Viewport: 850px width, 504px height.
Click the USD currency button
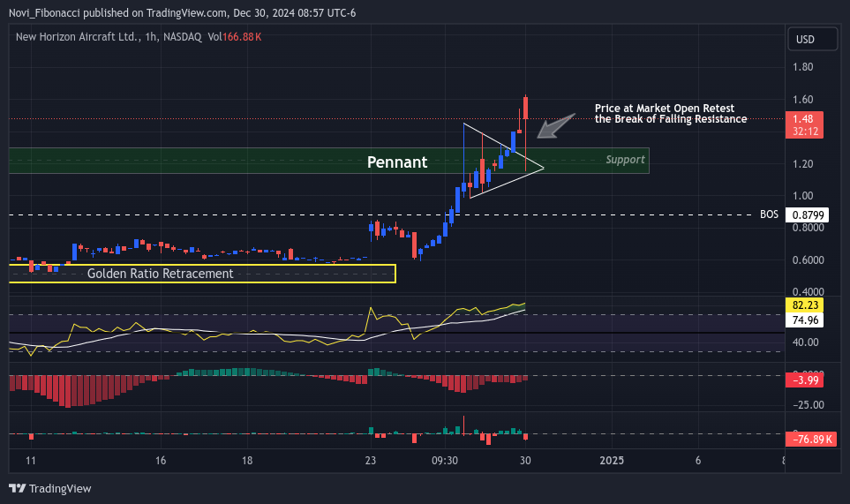pos(812,39)
